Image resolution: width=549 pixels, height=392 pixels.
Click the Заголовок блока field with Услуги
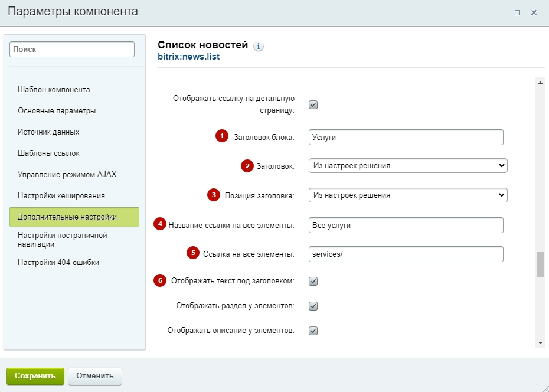click(406, 137)
